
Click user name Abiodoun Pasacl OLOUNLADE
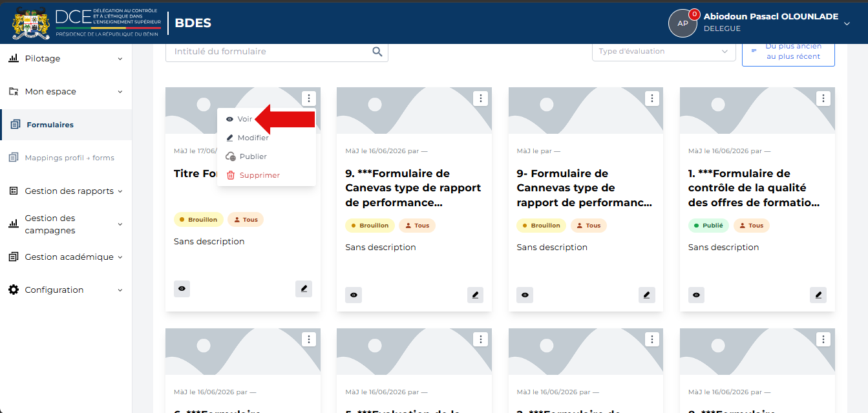pos(770,17)
